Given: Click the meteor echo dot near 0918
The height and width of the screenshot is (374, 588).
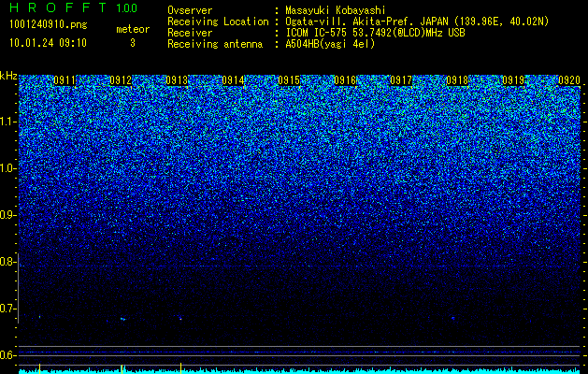Looking at the screenshot, I should [453, 318].
